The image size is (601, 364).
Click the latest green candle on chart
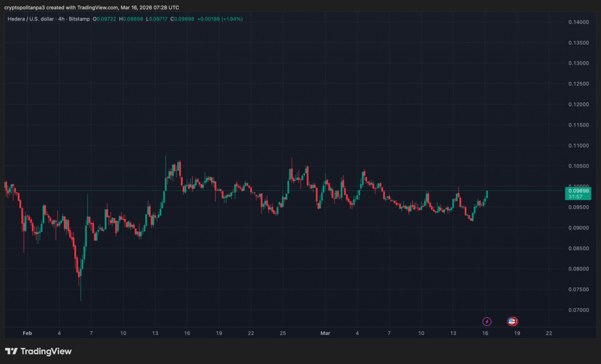click(x=487, y=194)
